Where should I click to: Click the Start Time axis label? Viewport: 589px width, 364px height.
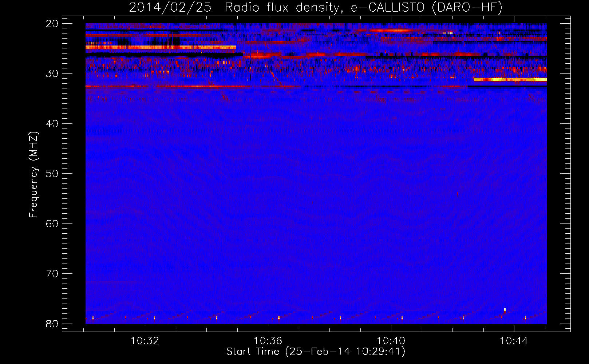[x=316, y=352]
